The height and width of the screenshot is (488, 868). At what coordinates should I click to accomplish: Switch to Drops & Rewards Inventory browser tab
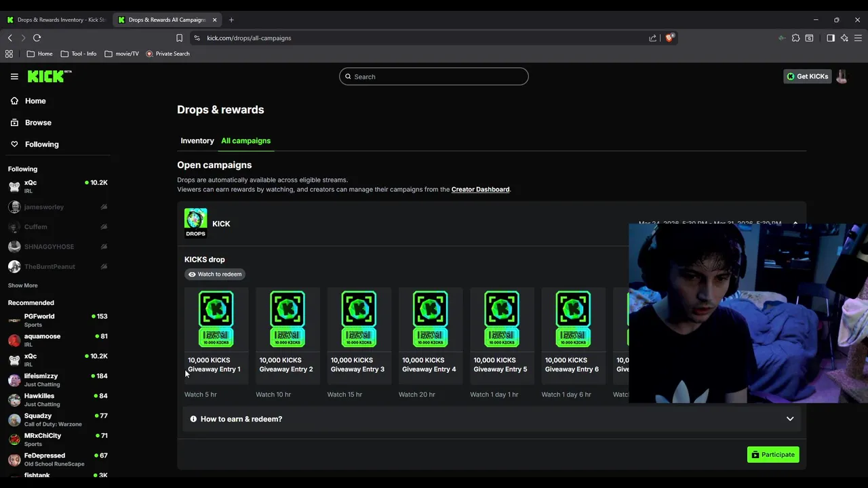(56, 20)
